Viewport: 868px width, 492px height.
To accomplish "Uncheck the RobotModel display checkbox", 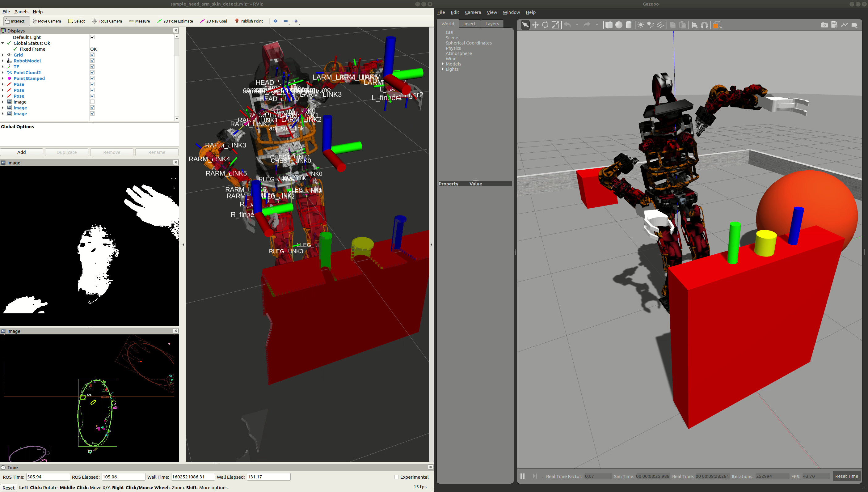I will pos(92,61).
